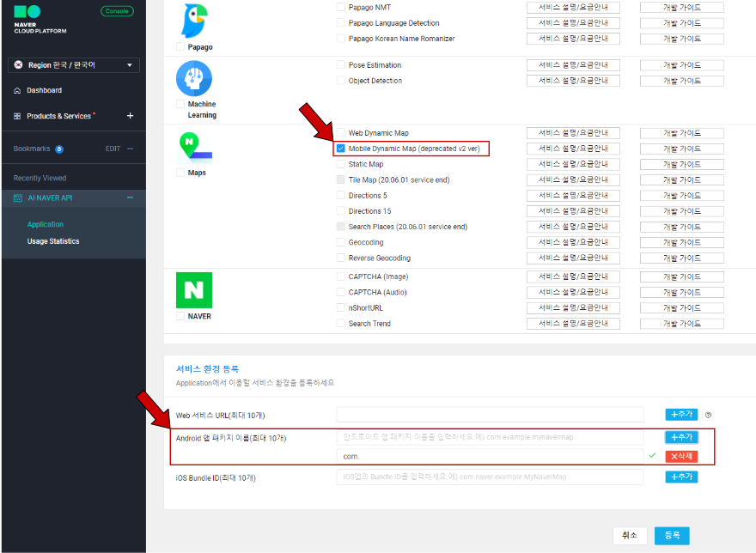This screenshot has width=756, height=553.
Task: Check Papago Language Detection checkbox
Action: pyautogui.click(x=341, y=22)
